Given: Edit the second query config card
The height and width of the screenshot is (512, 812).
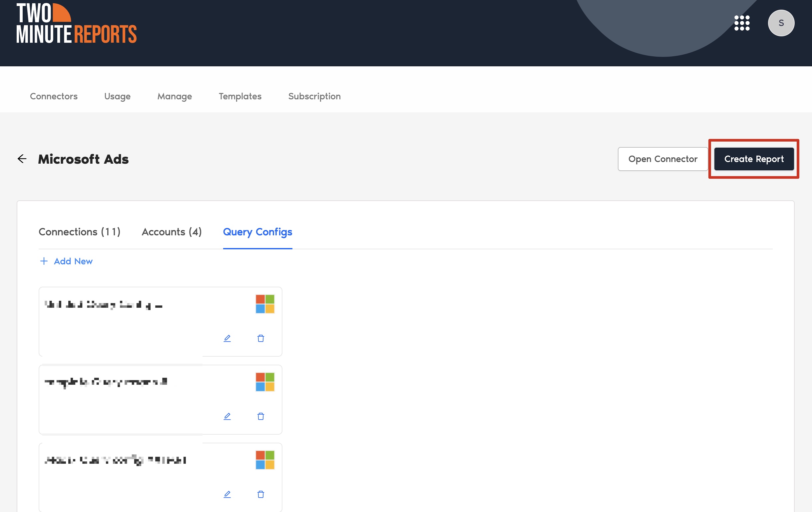Looking at the screenshot, I should point(227,416).
